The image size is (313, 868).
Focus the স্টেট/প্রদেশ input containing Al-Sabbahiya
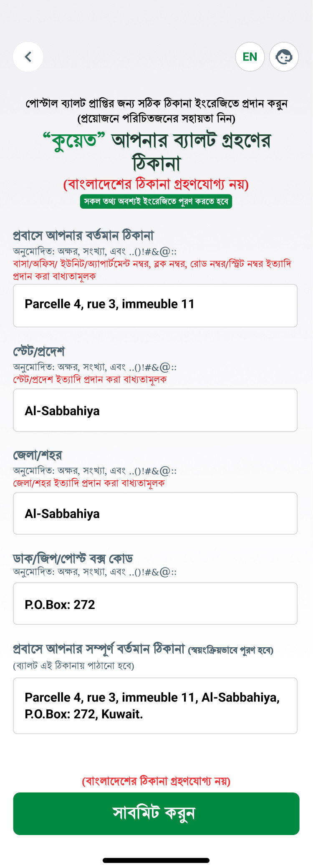coord(155,410)
